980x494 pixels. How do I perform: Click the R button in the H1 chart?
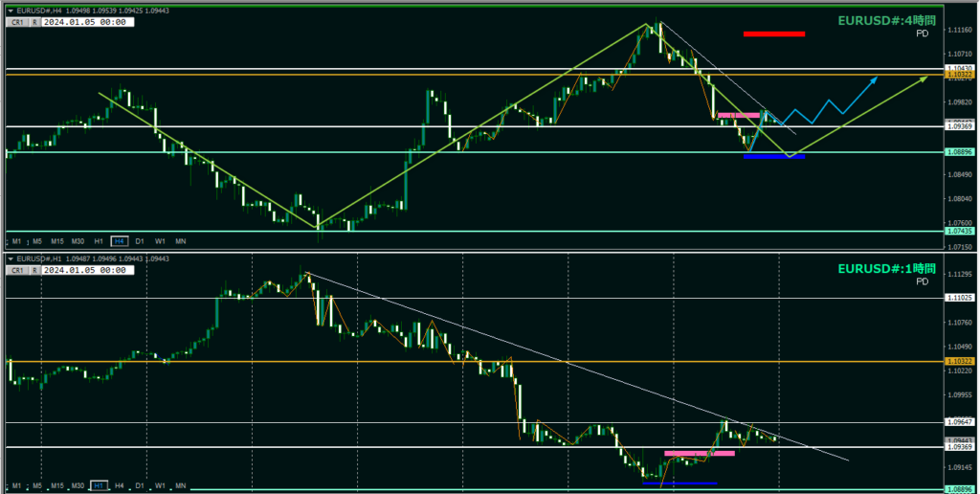coord(35,270)
